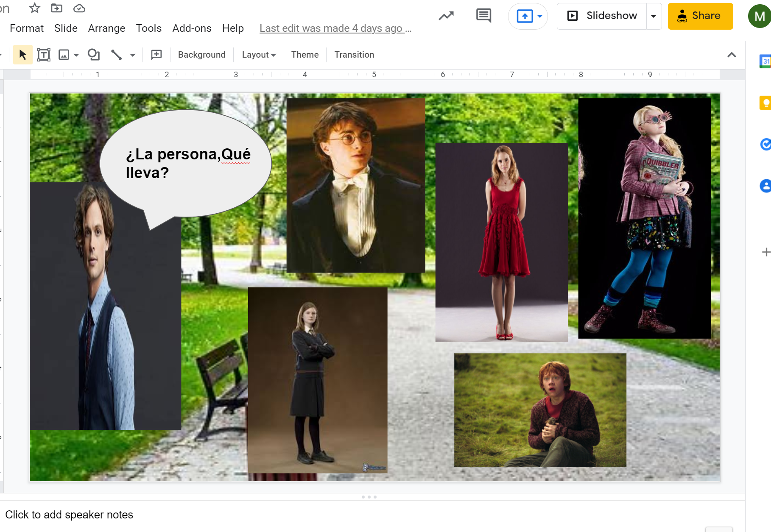Select the Line tool
This screenshot has width=771, height=532.
(x=116, y=55)
